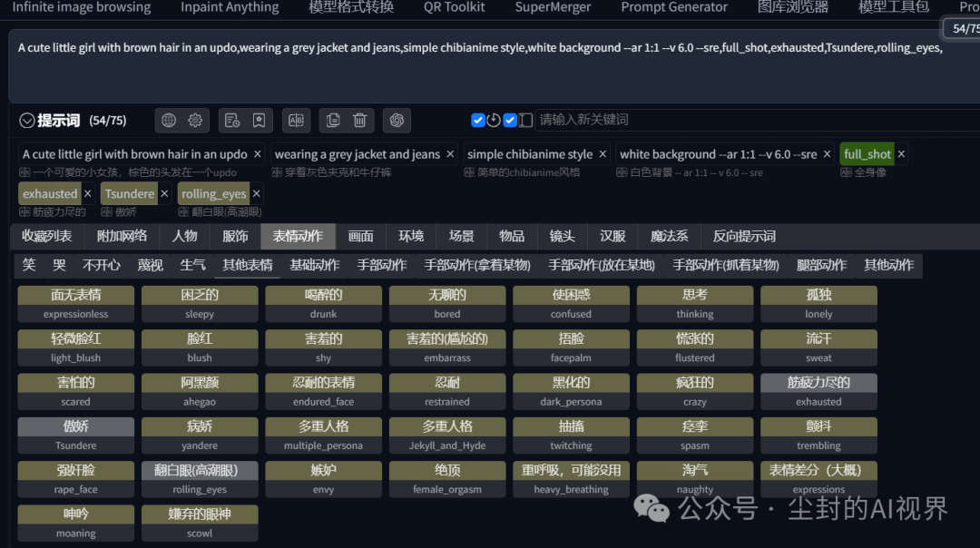Select the 人物 category tab
Screen dimensions: 980x548
coord(184,236)
